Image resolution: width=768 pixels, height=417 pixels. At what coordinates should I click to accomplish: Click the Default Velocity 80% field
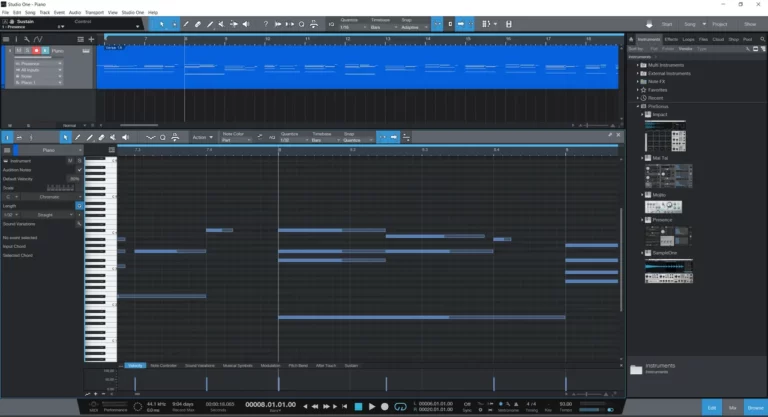(74, 179)
